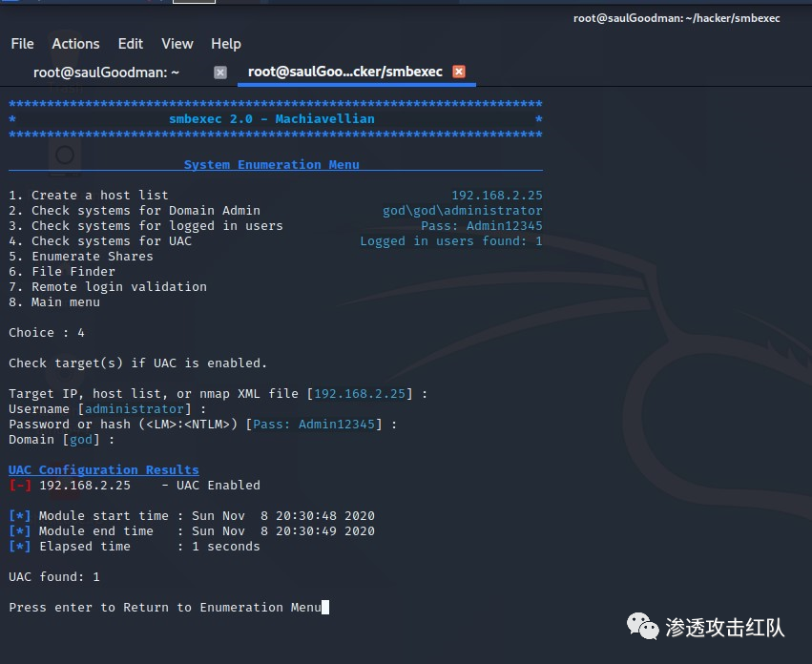Switch to the root@saulGoodman: ~ tab
The height and width of the screenshot is (664, 812).
[x=106, y=73]
